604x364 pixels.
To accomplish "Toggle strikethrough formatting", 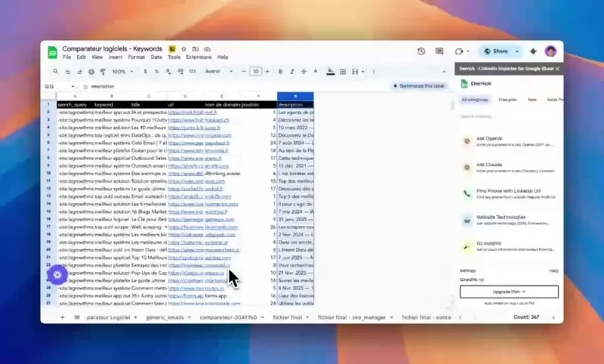I will 304,72.
